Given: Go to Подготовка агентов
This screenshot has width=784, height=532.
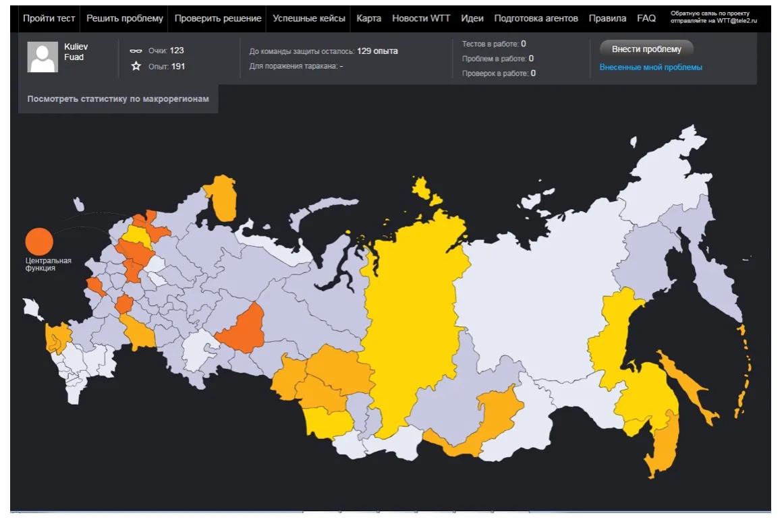Looking at the screenshot, I should coord(536,18).
